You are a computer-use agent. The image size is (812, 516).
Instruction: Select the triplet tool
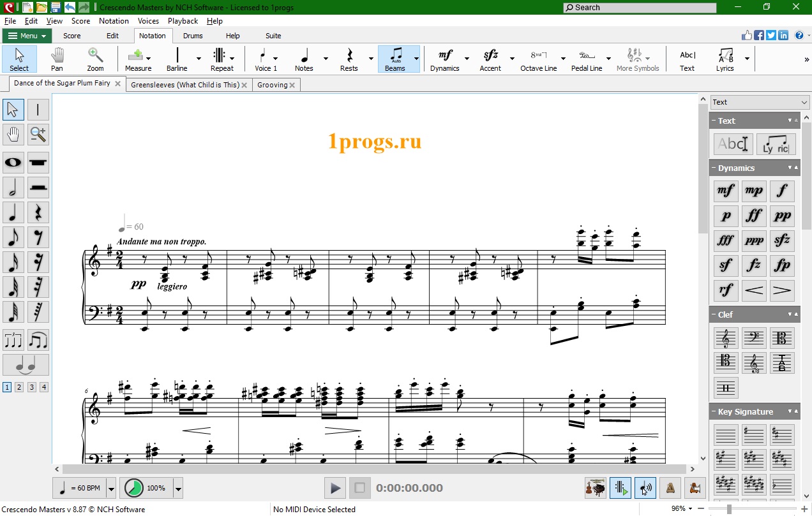click(13, 339)
